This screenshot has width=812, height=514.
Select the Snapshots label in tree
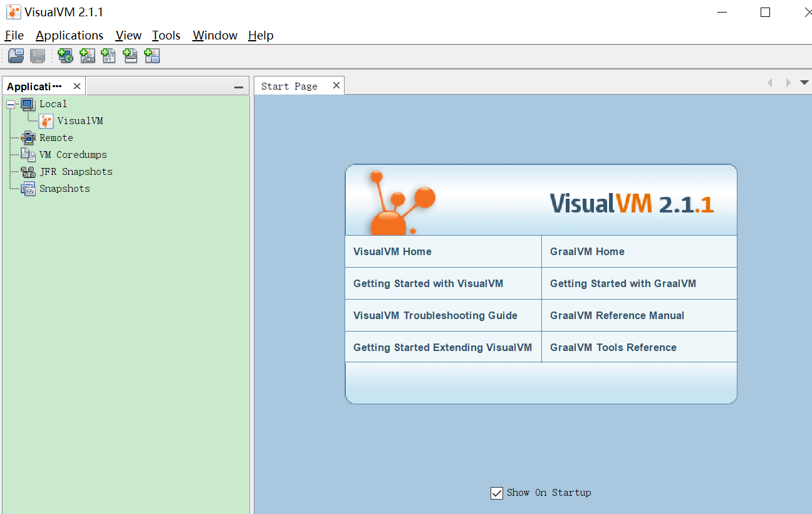[x=65, y=189]
